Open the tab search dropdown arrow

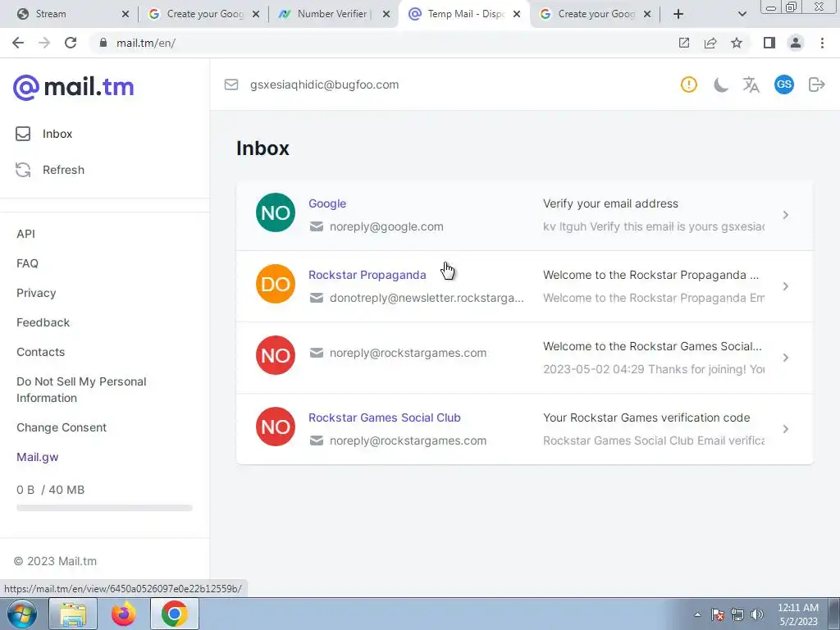coord(742,14)
